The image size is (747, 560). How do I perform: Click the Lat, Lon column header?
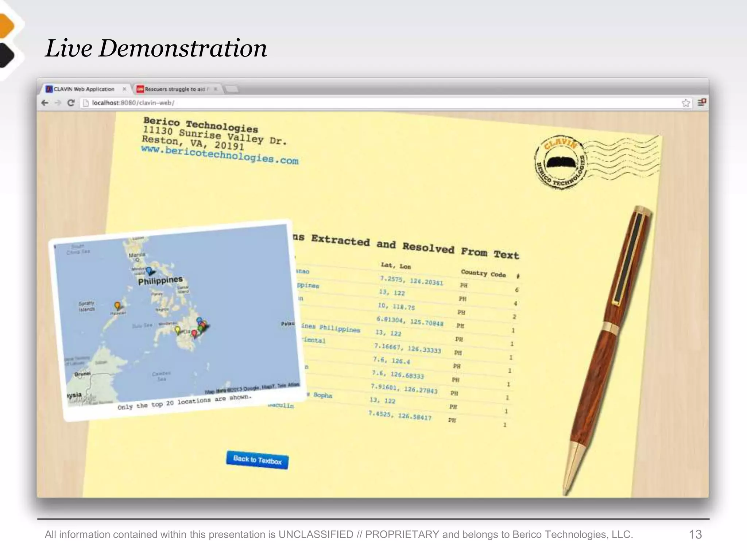(x=396, y=266)
